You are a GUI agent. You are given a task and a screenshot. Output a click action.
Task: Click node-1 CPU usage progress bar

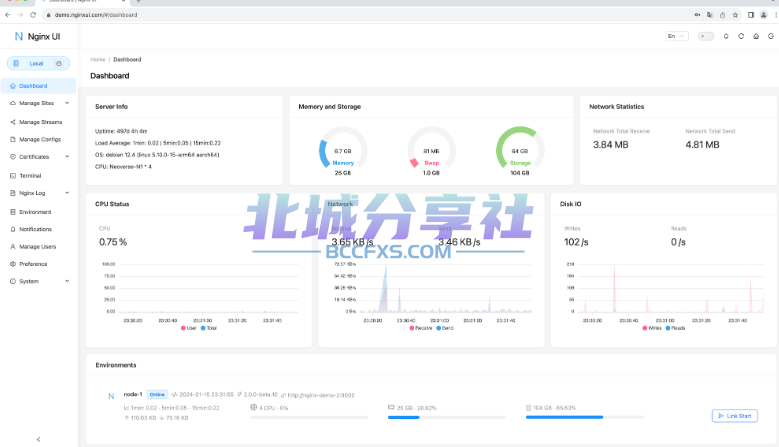309,418
